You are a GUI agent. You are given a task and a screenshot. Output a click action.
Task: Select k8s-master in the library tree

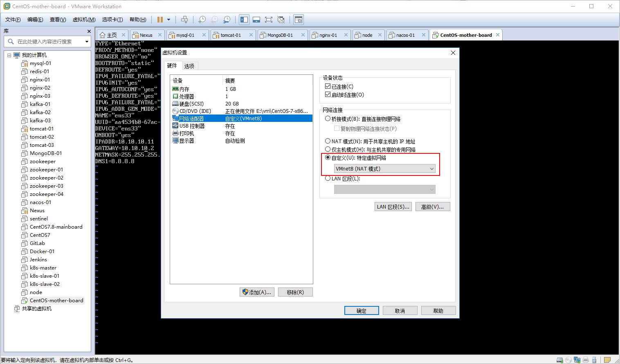(x=43, y=267)
